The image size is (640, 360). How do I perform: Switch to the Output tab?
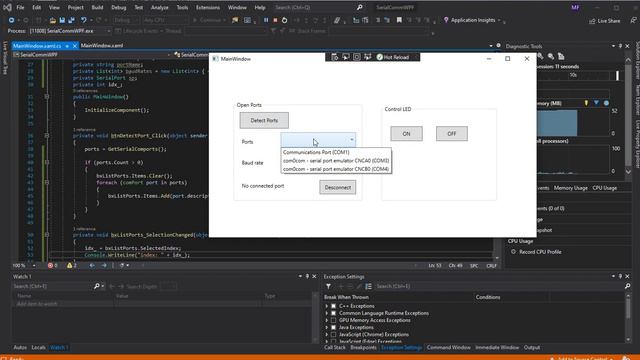point(532,347)
